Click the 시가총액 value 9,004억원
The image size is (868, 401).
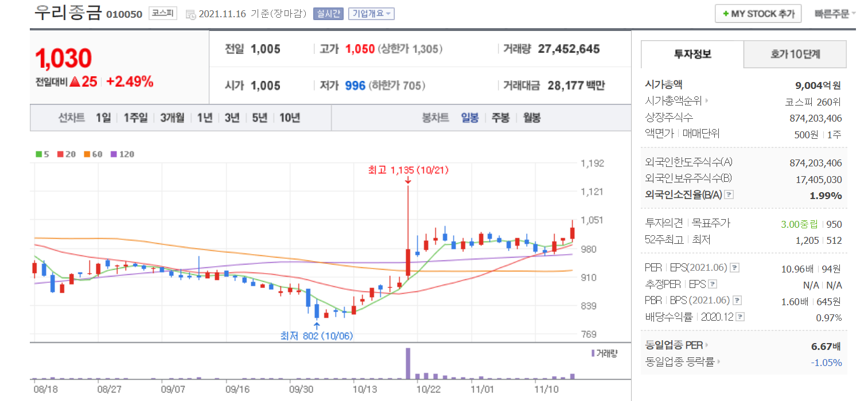coord(818,85)
